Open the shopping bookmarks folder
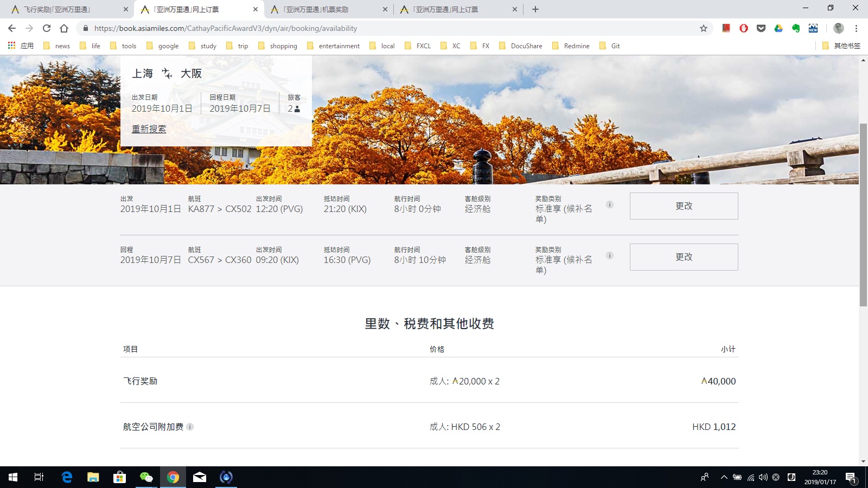 click(x=278, y=46)
